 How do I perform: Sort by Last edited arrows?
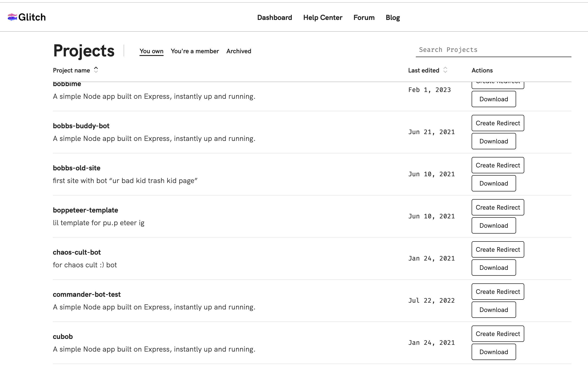pos(445,70)
